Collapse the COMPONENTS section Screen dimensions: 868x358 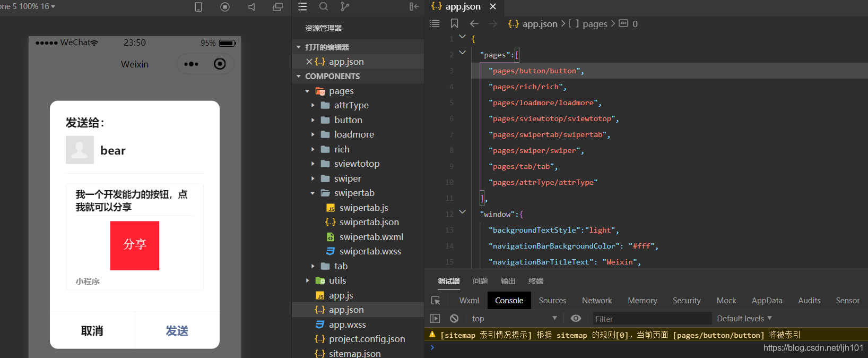[x=299, y=76]
